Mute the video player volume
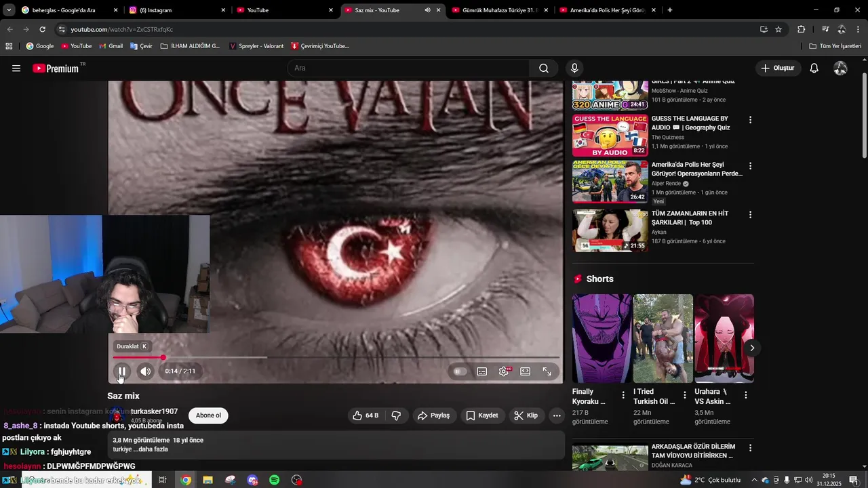 [145, 371]
